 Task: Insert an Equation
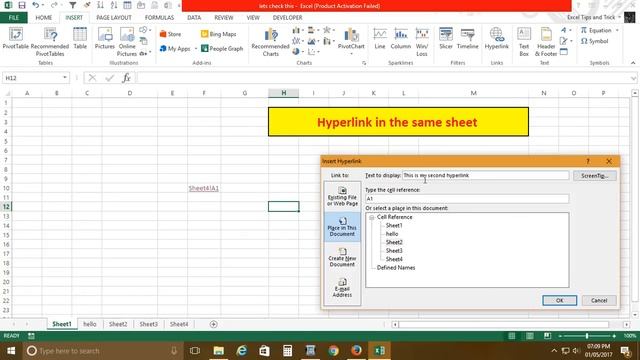(596, 31)
